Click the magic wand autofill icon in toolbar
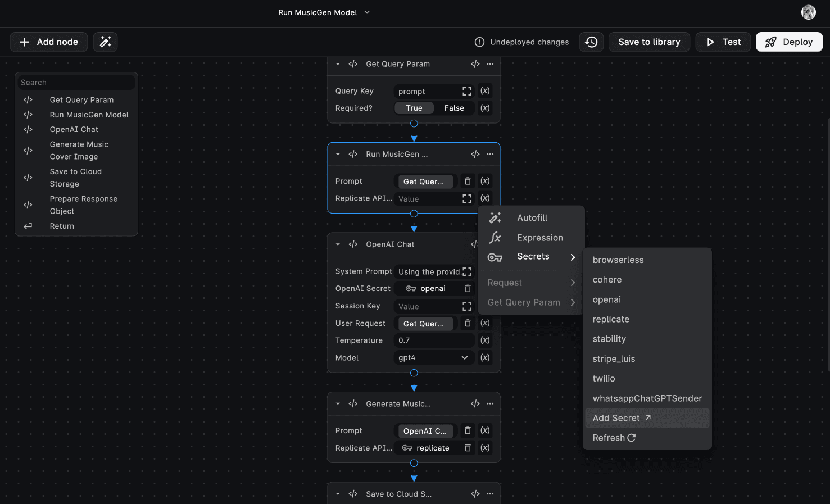 coord(105,42)
